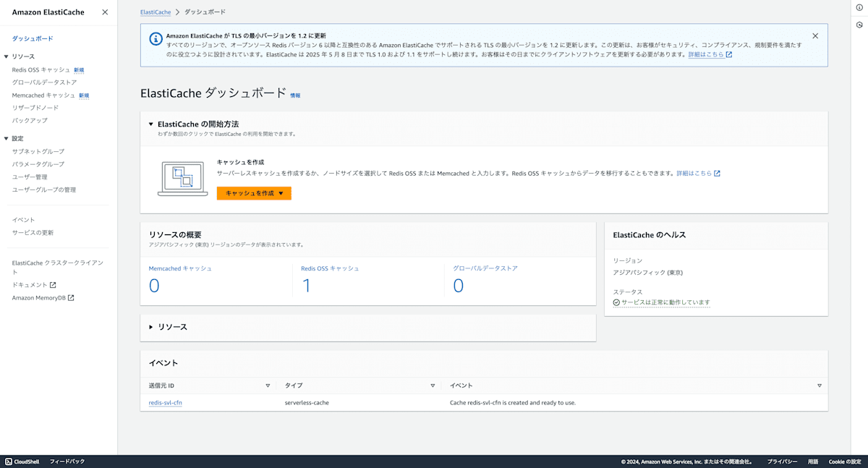Click the info icon in the TLS banner

(156, 38)
